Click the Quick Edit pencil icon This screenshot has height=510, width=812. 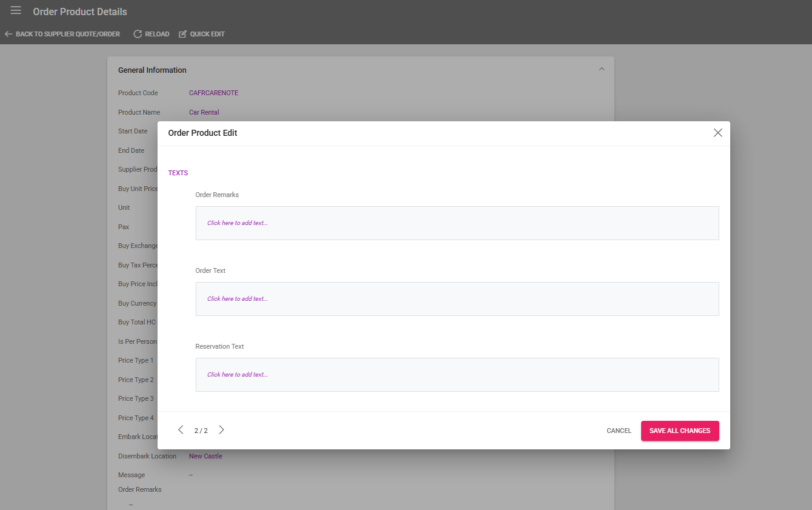(183, 34)
